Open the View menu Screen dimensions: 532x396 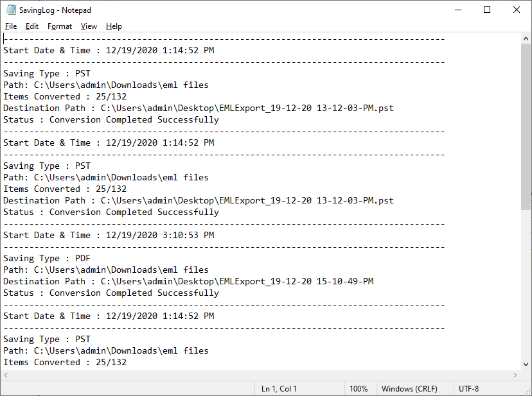[x=89, y=26]
